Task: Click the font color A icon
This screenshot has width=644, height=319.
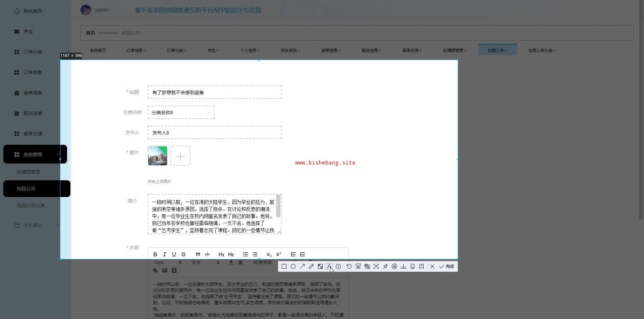Action: 231,262
